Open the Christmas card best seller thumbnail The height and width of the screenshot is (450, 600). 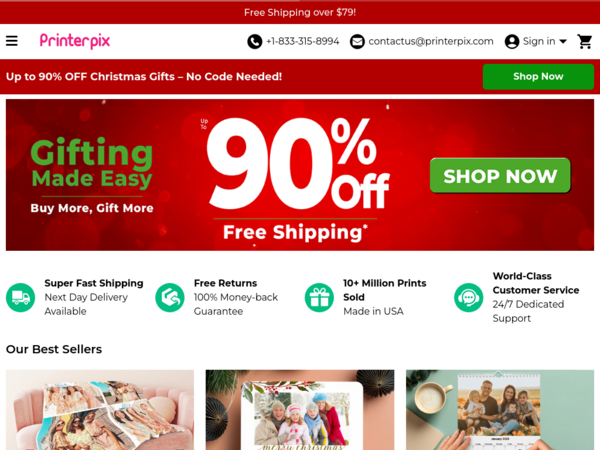[300, 410]
